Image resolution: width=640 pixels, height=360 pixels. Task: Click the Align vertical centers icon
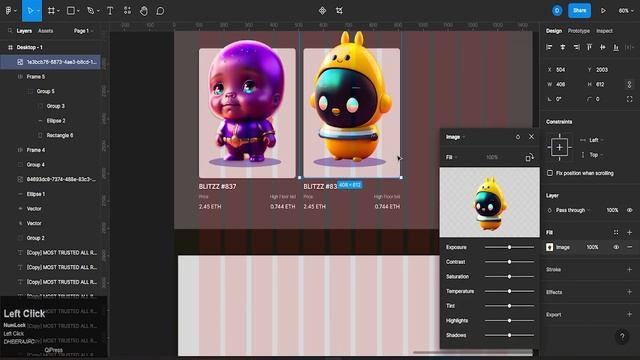pos(602,47)
